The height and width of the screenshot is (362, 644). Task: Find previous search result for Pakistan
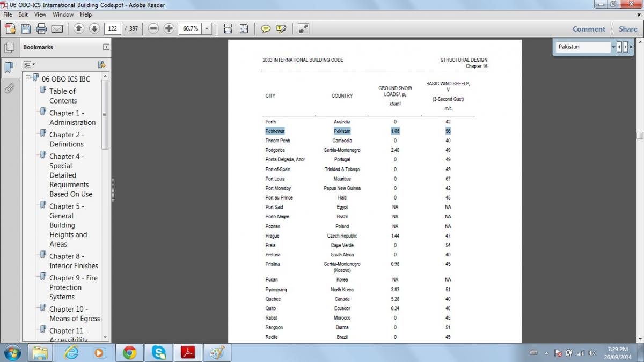click(x=619, y=47)
